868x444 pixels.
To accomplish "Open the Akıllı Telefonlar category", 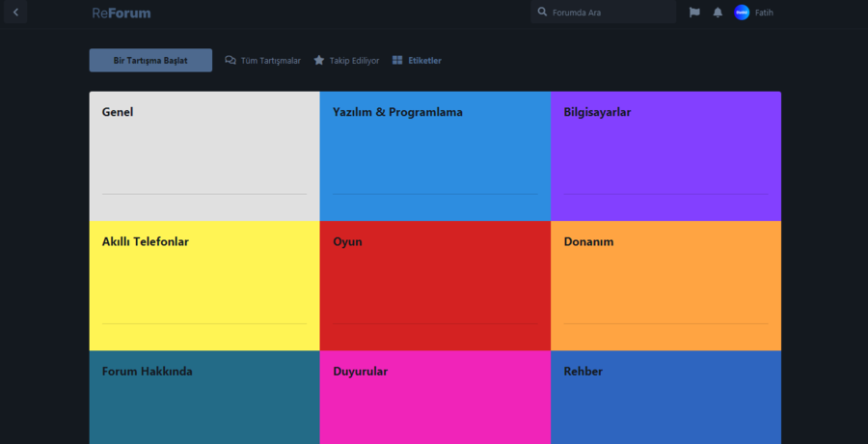I will [203, 285].
